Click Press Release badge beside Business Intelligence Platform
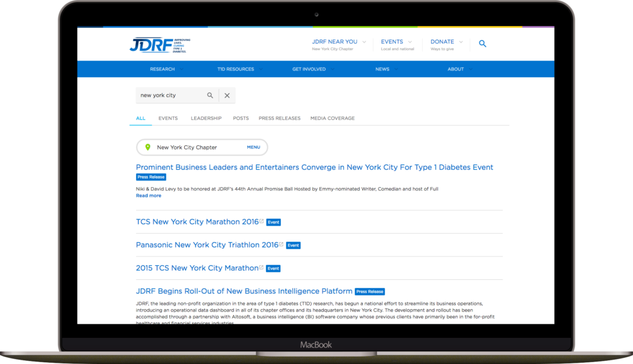 click(370, 291)
